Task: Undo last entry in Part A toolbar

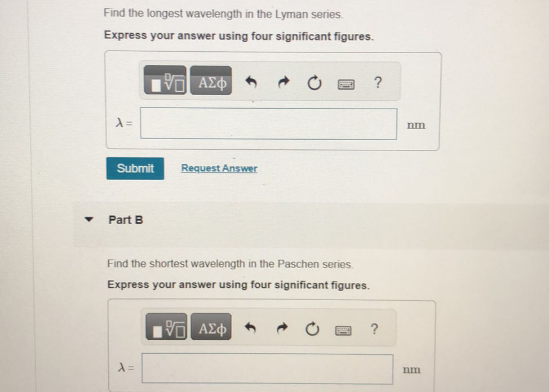Action: [x=253, y=84]
